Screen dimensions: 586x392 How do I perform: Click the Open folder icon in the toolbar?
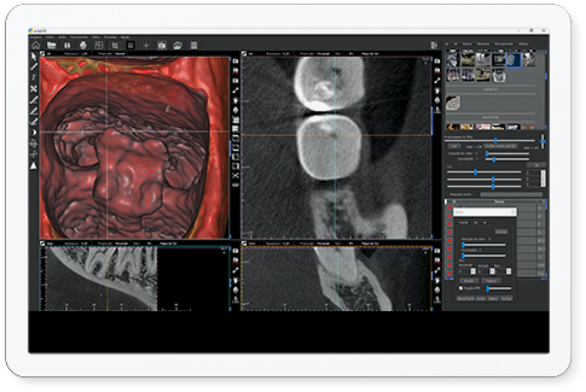coord(52,45)
